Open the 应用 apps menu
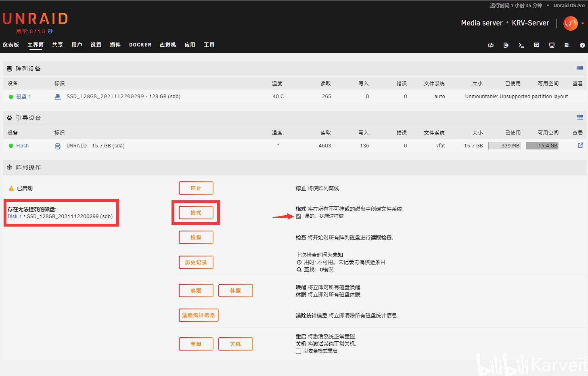 pyautogui.click(x=190, y=45)
